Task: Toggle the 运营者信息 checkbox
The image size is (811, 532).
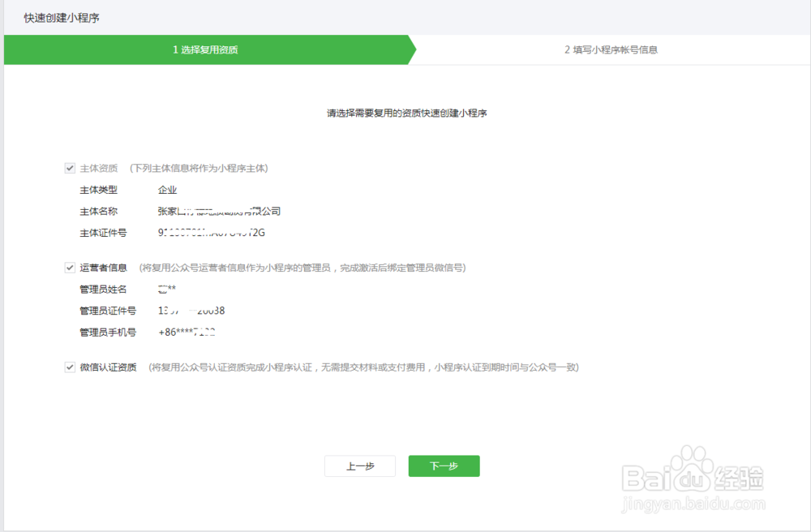Action: pyautogui.click(x=70, y=268)
